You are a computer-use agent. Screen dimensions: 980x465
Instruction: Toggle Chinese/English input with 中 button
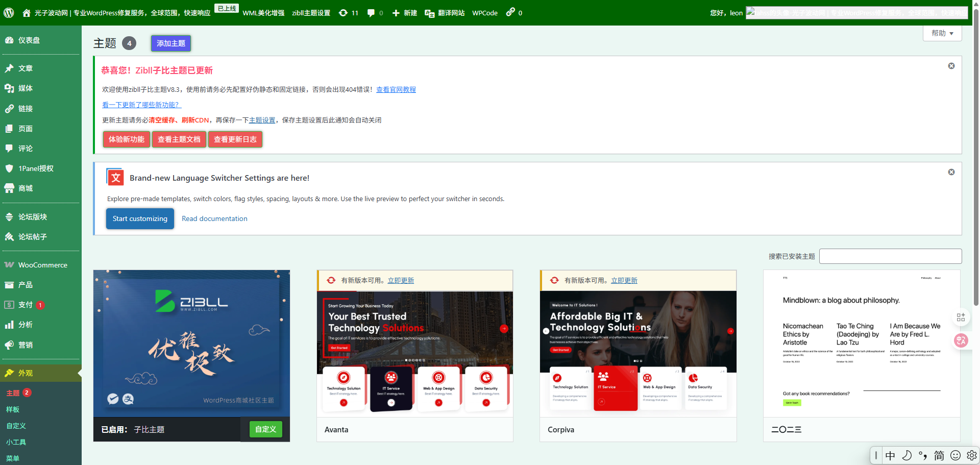(890, 455)
